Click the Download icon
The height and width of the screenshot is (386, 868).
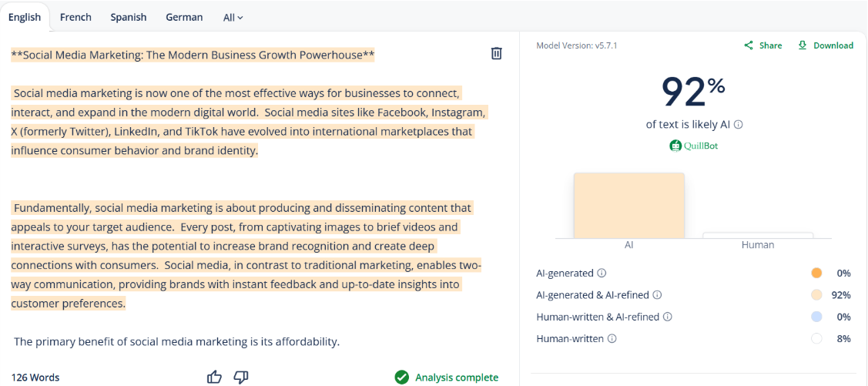point(803,45)
